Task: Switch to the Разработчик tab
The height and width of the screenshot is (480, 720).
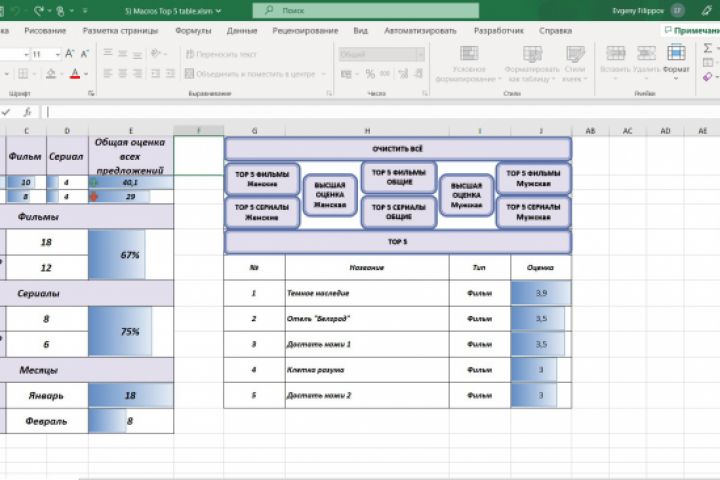Action: (499, 31)
